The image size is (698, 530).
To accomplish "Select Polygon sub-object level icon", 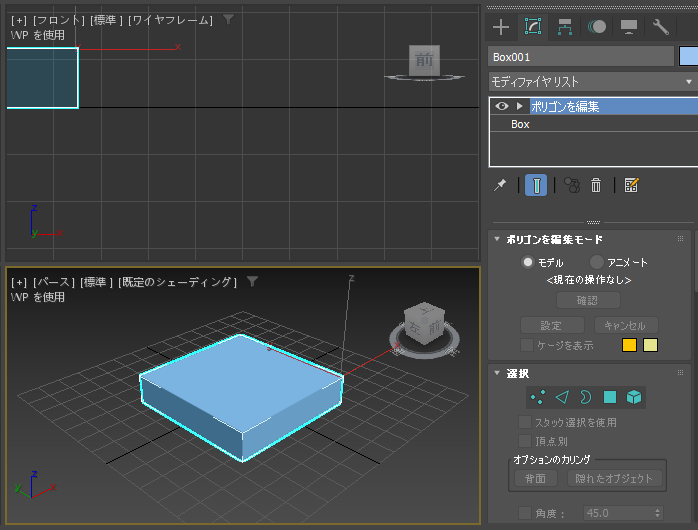I will [610, 397].
